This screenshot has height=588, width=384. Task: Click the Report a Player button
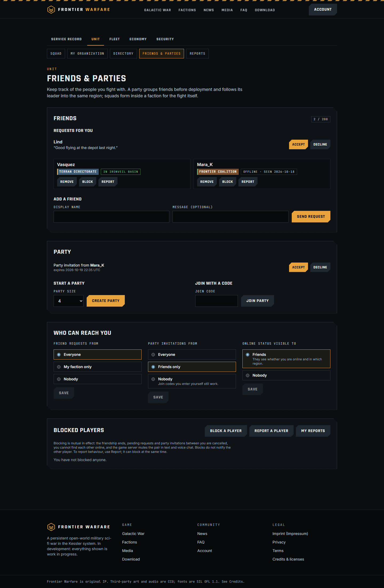271,431
